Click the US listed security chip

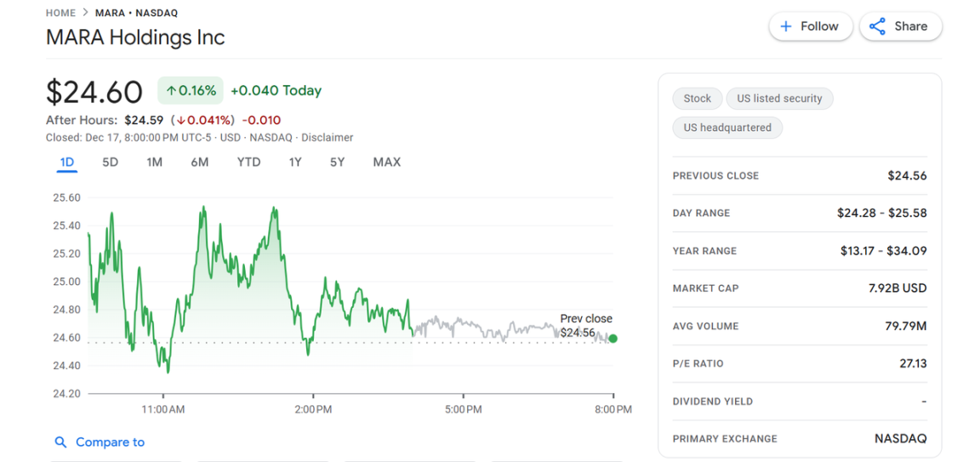click(x=779, y=99)
